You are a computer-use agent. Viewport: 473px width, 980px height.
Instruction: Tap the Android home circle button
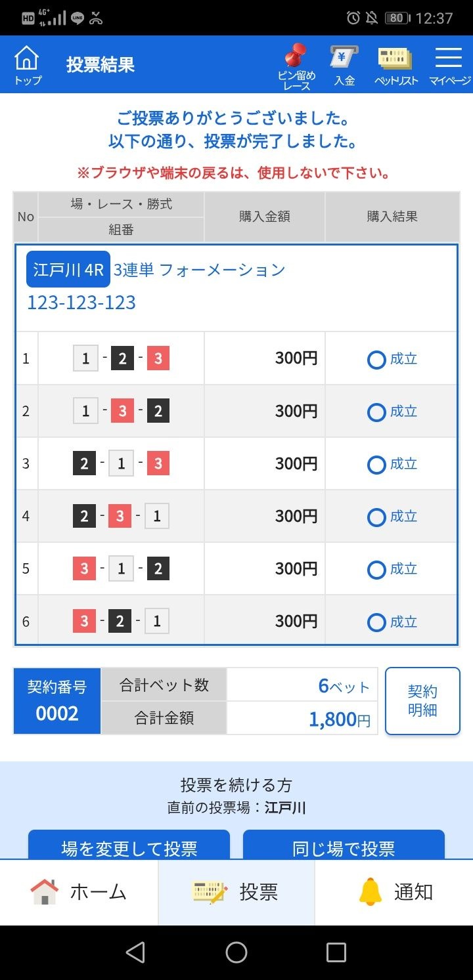tap(236, 952)
